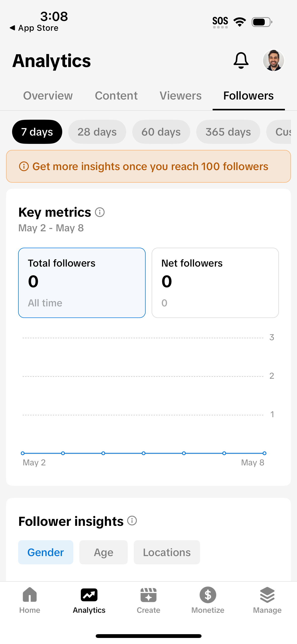Click the May 8 chart data point
This screenshot has height=644, width=297.
click(264, 453)
